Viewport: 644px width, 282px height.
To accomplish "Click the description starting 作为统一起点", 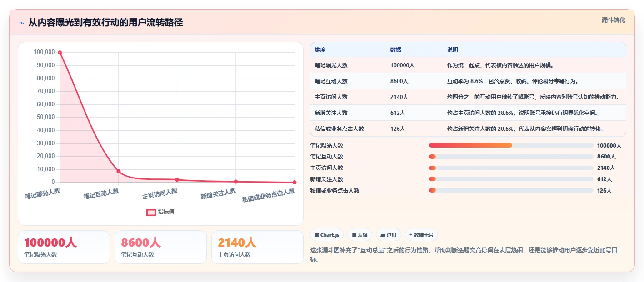I will [500, 65].
